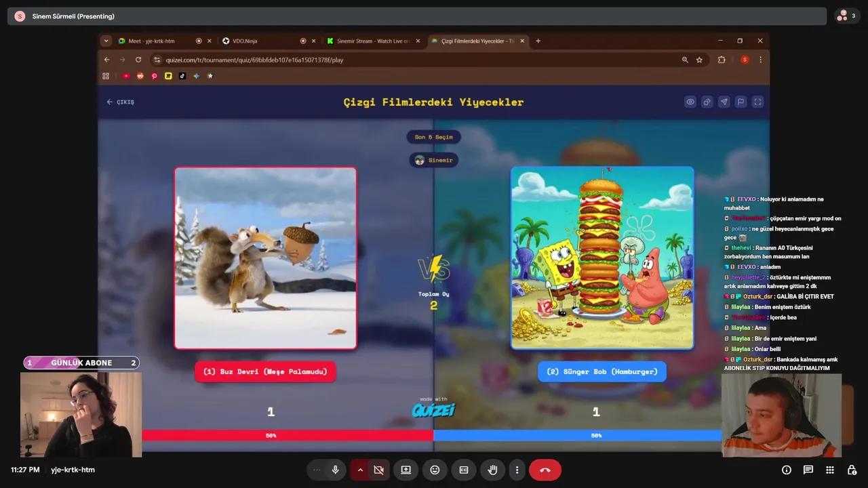Expand camera options chevron in Meet bar
Viewport: 868px width, 488px height.
point(360,470)
